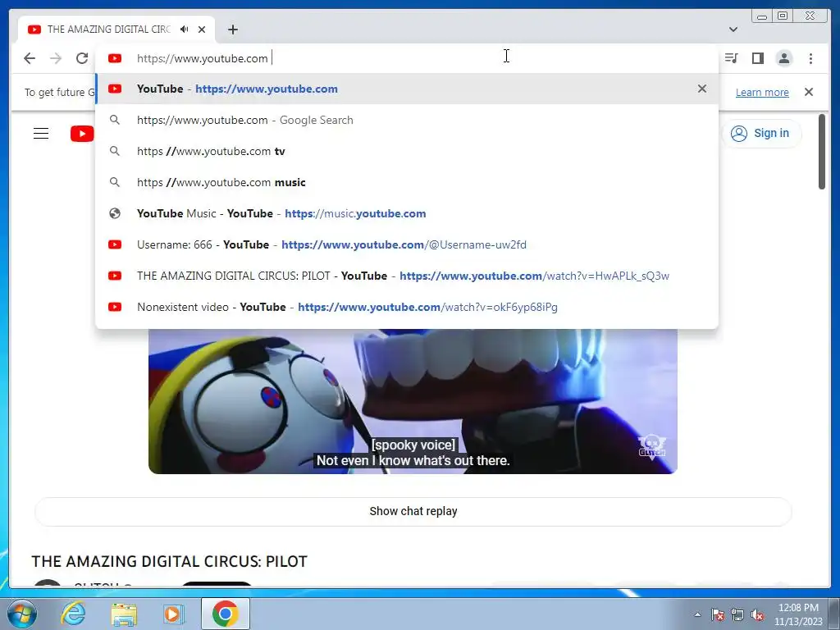Select YouTube https://www.youtube.com suggestion
Viewport: 840px width, 630px height.
click(407, 89)
